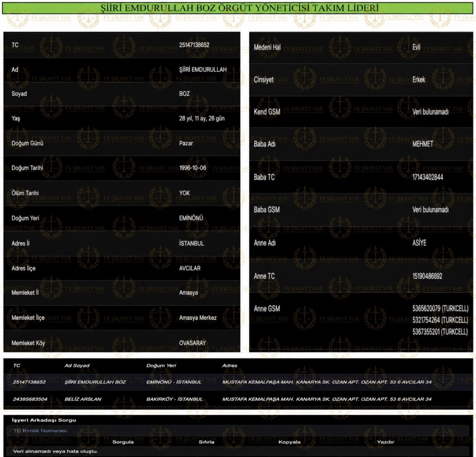Viewport: 476px width, 457px height.
Task: Select the "Evli" value
Action: pyautogui.click(x=416, y=47)
